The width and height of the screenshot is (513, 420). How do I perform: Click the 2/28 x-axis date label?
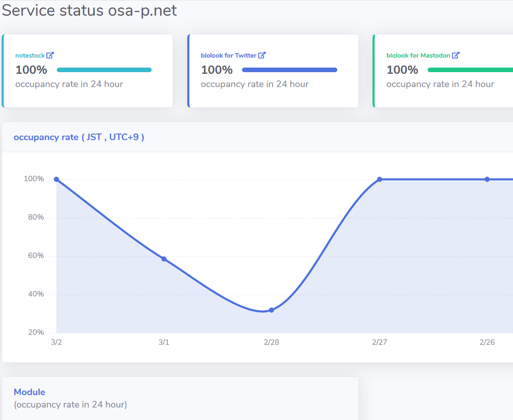[x=271, y=342]
